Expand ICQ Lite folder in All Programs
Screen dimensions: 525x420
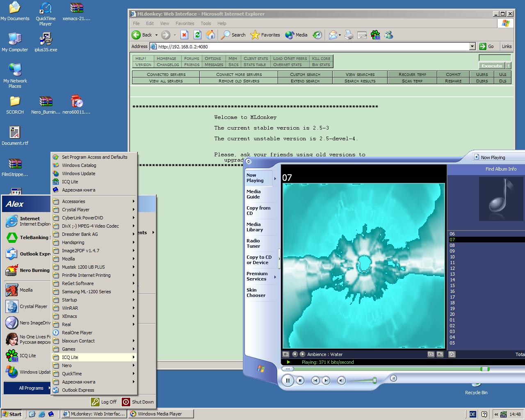pos(94,357)
